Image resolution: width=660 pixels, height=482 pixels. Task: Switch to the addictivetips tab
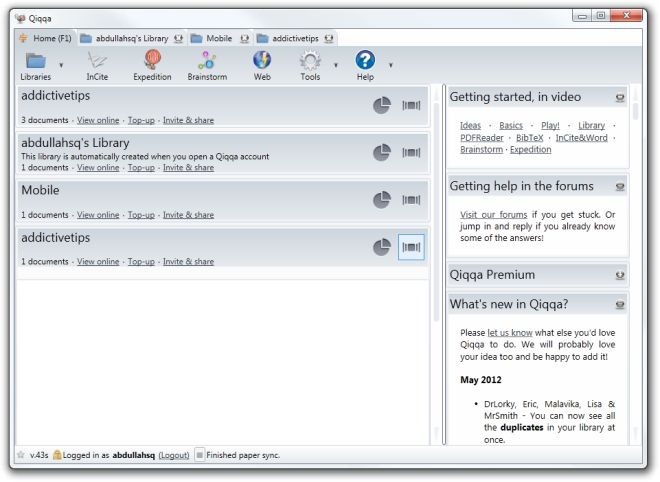click(x=295, y=38)
